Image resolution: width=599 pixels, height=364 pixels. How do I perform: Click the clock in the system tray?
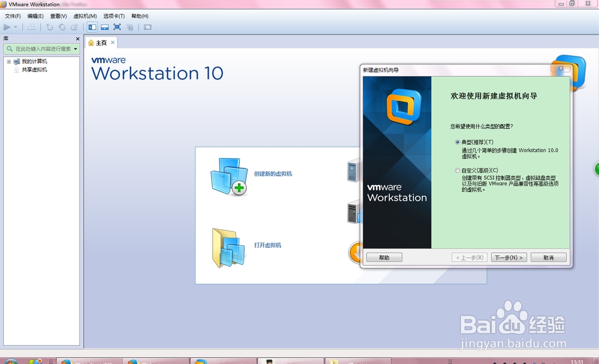577,362
